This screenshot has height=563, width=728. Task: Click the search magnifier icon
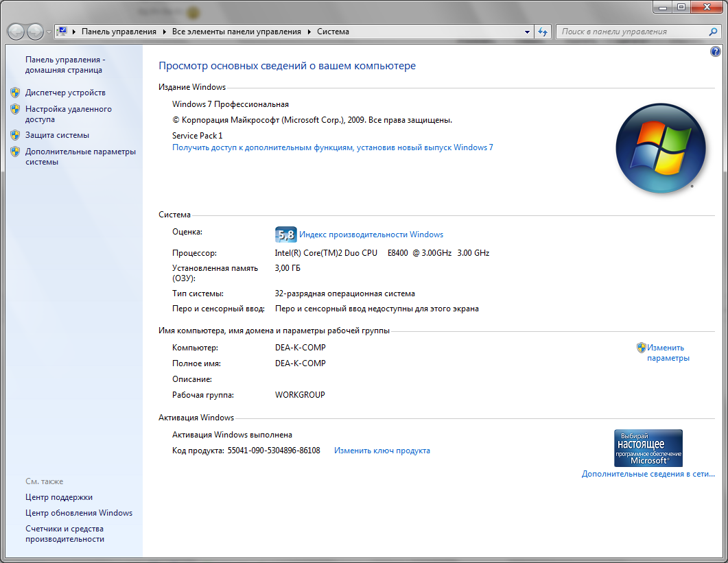pyautogui.click(x=713, y=32)
